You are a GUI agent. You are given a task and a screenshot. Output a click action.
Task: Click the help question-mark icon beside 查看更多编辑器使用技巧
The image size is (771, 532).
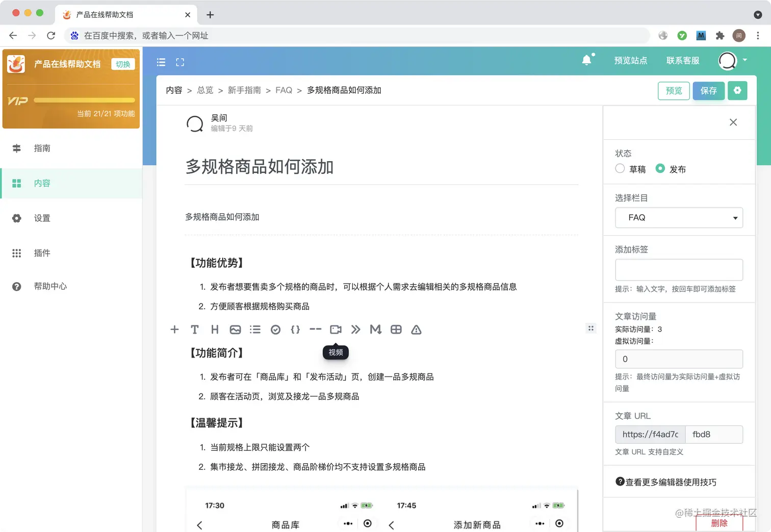click(620, 482)
